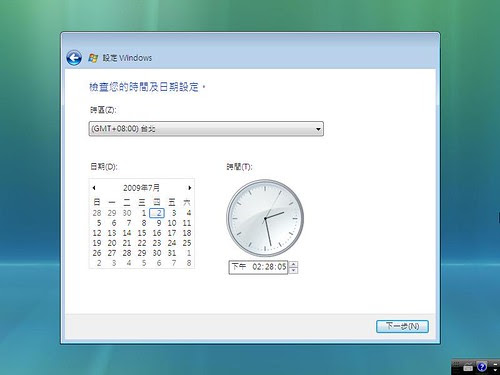Screen dimensions: 500x375
Task: Click the 時區(Z): label
Action: coord(103,110)
